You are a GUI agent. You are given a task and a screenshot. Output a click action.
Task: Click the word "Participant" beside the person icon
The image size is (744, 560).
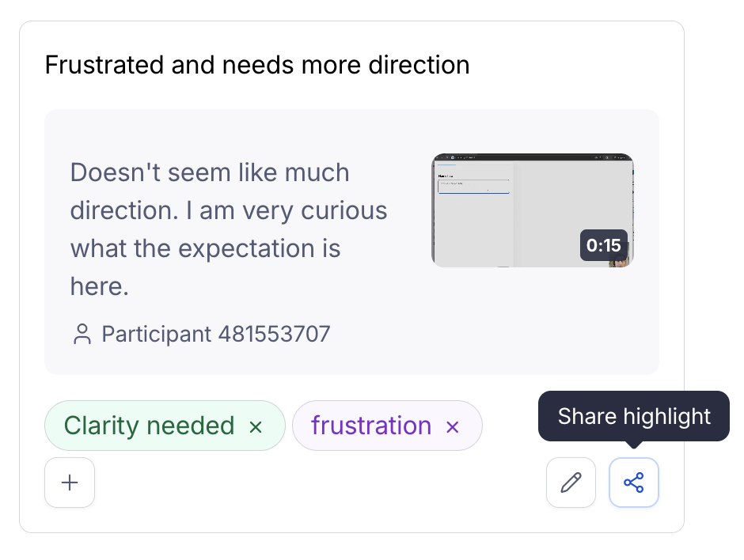coord(156,335)
